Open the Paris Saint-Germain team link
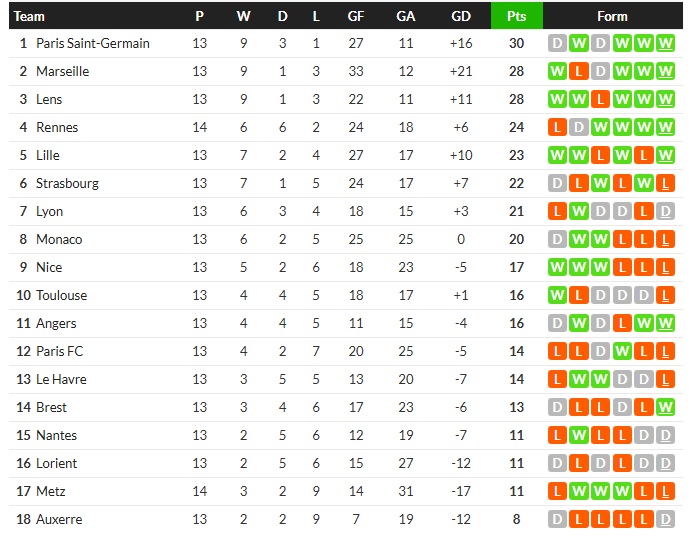698x541 pixels. pyautogui.click(x=93, y=43)
